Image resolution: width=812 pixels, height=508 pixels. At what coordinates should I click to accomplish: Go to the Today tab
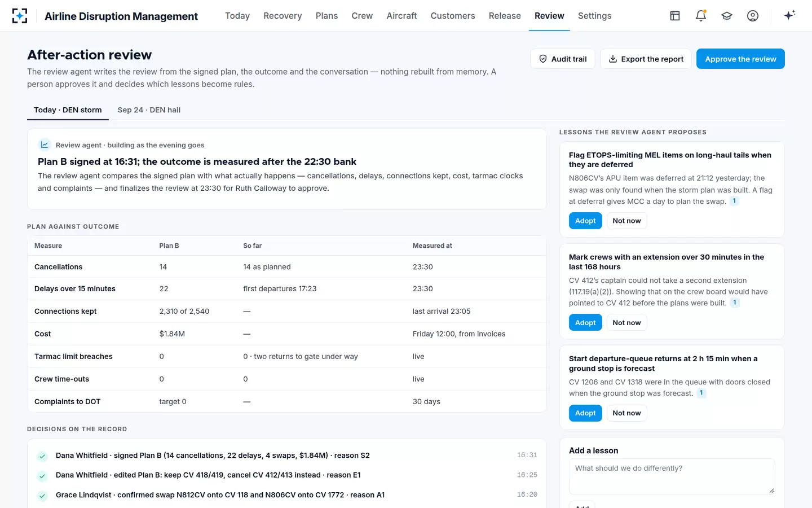(237, 16)
